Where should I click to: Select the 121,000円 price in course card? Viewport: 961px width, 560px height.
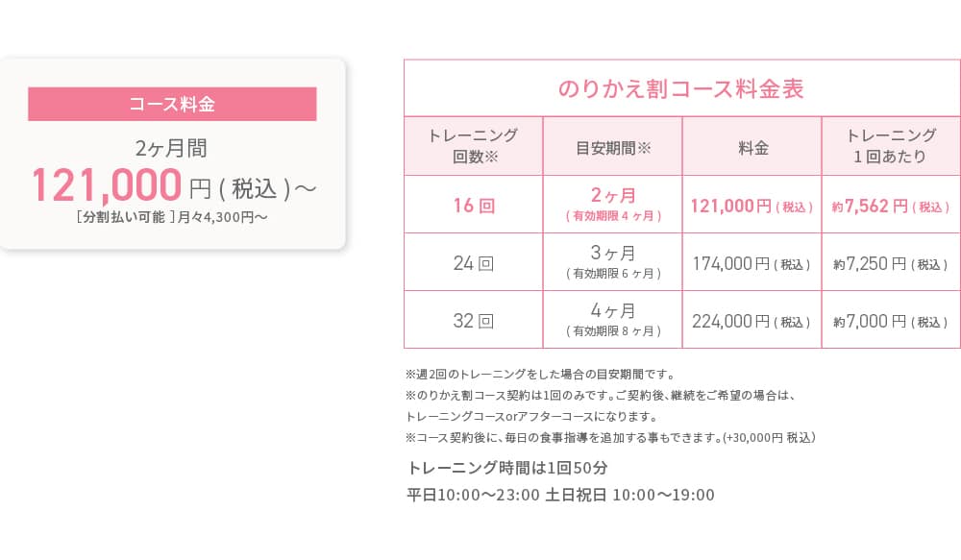point(174,185)
